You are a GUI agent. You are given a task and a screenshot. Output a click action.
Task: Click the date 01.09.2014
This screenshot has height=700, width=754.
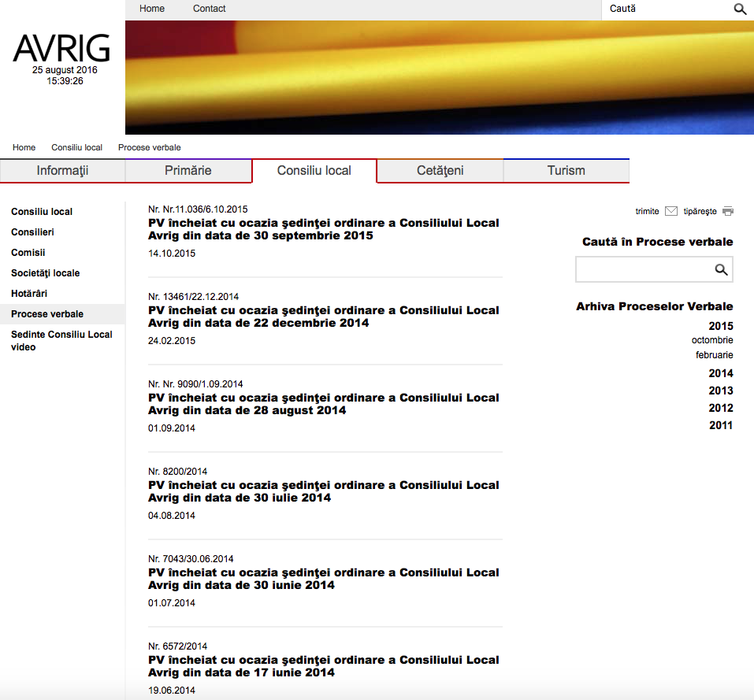172,428
